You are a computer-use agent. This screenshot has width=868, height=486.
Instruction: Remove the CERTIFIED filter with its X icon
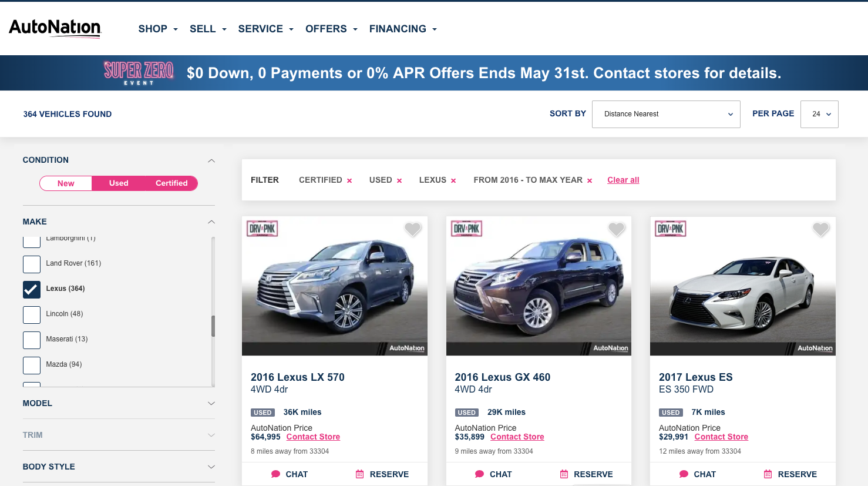349,181
